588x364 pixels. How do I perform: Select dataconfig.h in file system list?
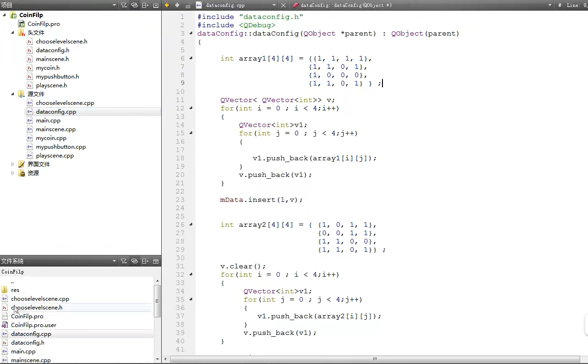click(28, 343)
